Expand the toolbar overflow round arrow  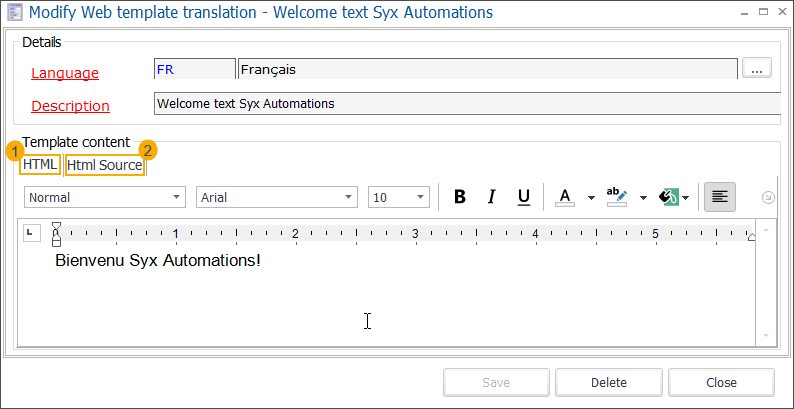(x=768, y=197)
